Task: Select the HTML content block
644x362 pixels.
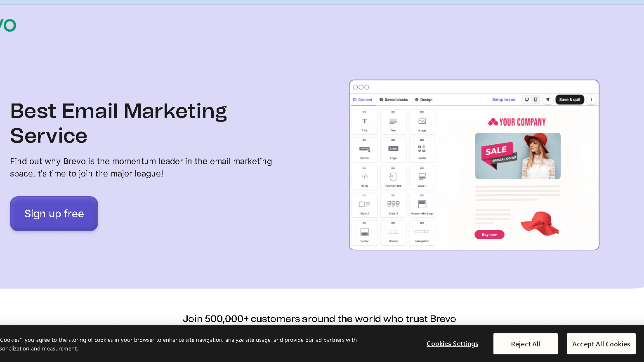Action: coord(364,177)
